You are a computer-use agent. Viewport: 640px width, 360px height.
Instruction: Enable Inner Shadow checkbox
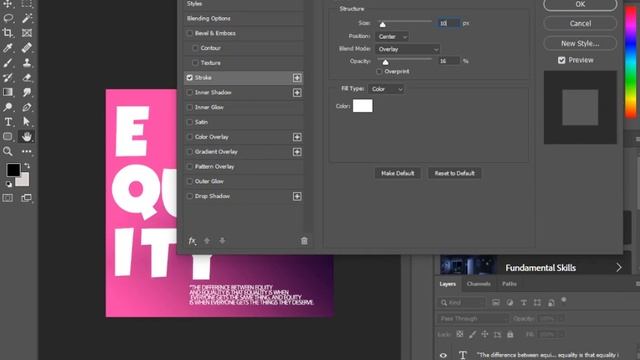(x=189, y=93)
